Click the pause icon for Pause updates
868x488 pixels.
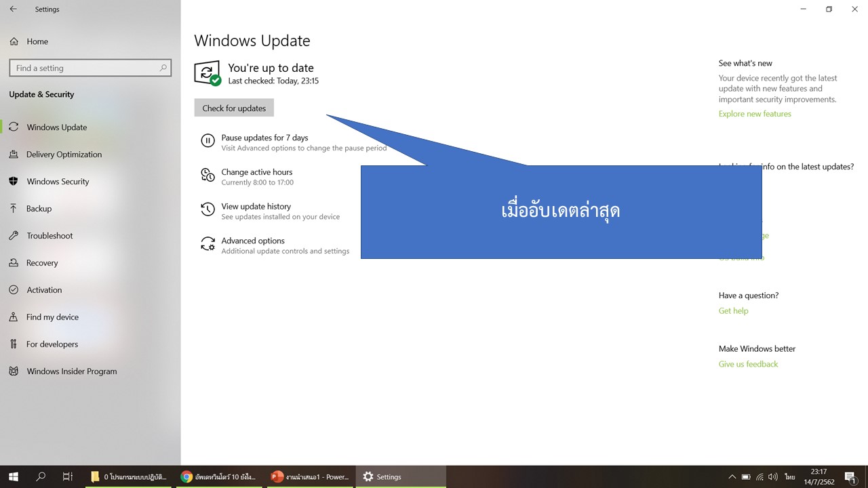[208, 141]
